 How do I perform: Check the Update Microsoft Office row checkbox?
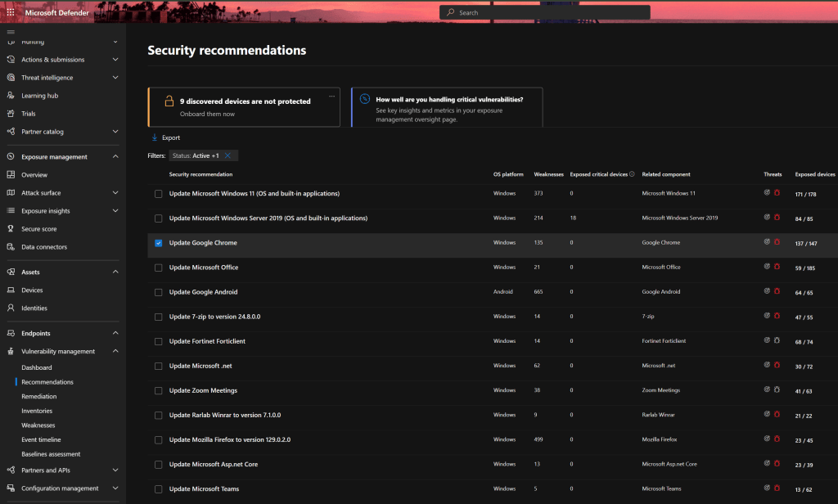click(159, 267)
